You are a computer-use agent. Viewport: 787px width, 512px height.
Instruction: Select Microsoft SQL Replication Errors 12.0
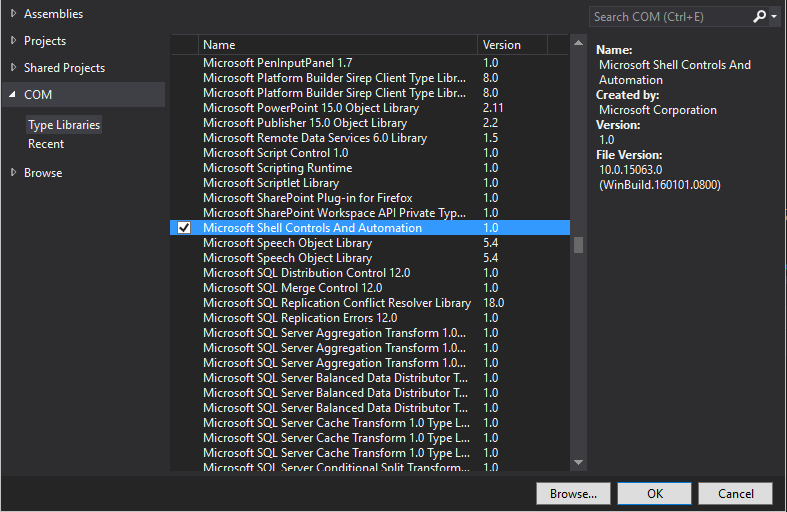click(x=370, y=318)
